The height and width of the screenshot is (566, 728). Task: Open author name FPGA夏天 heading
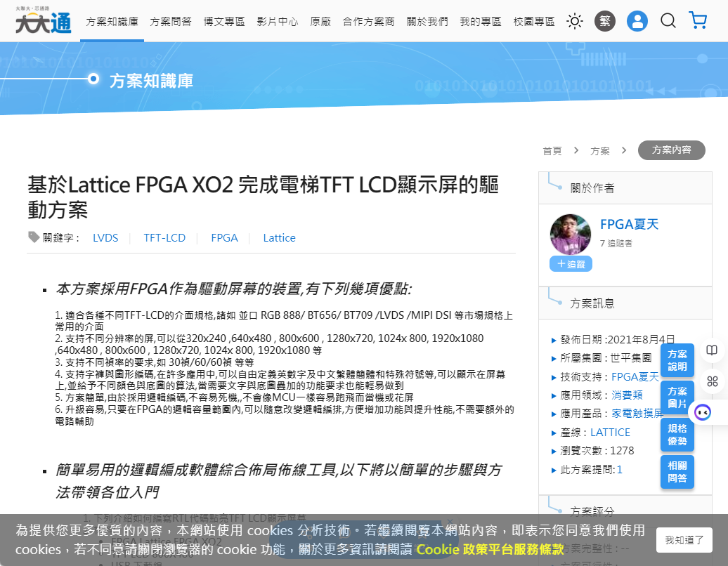click(x=629, y=224)
